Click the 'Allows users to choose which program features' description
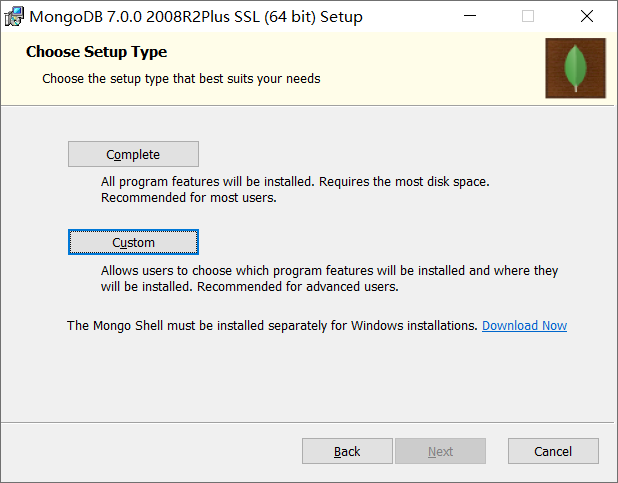Image resolution: width=618 pixels, height=483 pixels. [329, 278]
